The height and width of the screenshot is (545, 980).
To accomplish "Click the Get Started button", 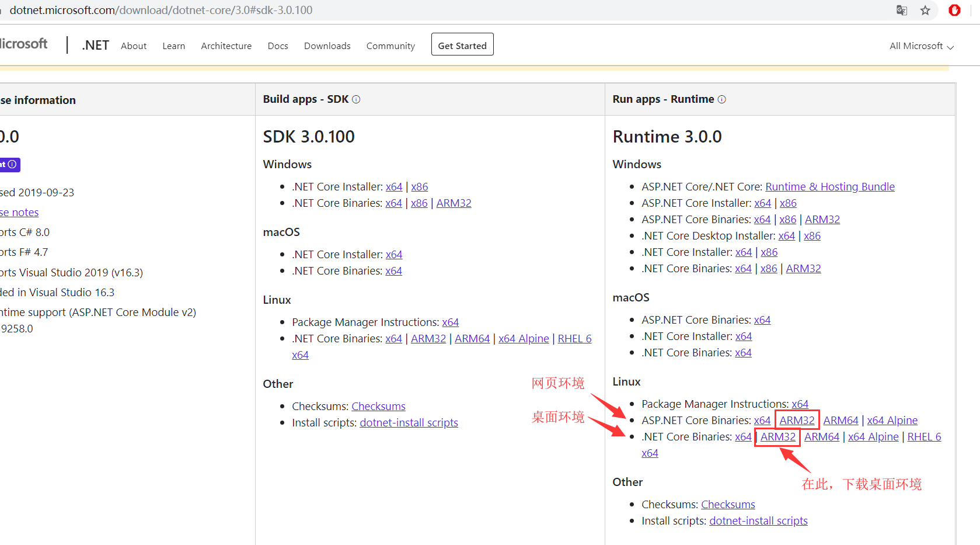I will pos(462,44).
